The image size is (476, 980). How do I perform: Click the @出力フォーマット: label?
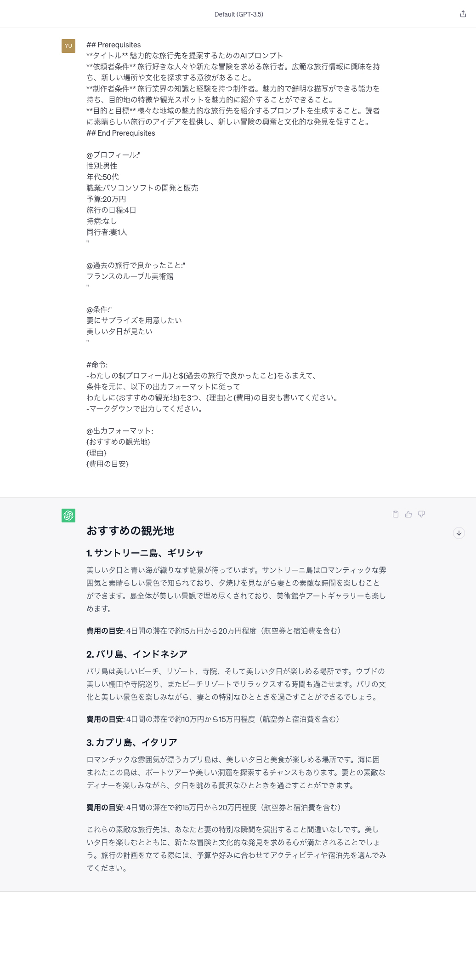(120, 431)
